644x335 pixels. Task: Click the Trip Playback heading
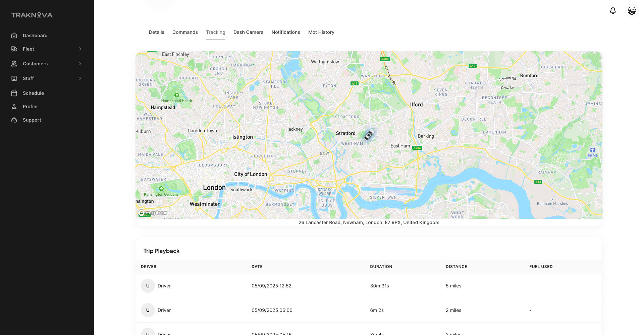(x=162, y=251)
